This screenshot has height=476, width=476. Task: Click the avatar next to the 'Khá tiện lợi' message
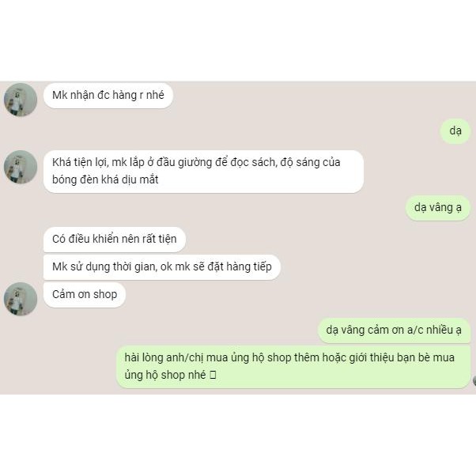(21, 167)
